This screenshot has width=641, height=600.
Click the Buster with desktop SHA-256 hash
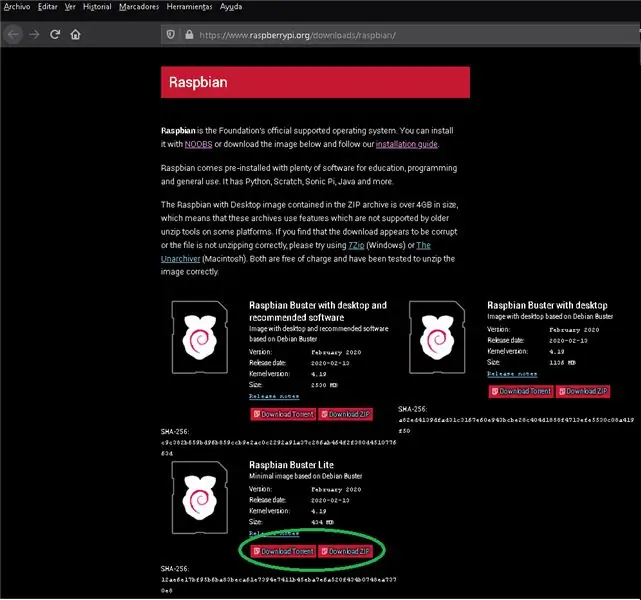[516, 425]
